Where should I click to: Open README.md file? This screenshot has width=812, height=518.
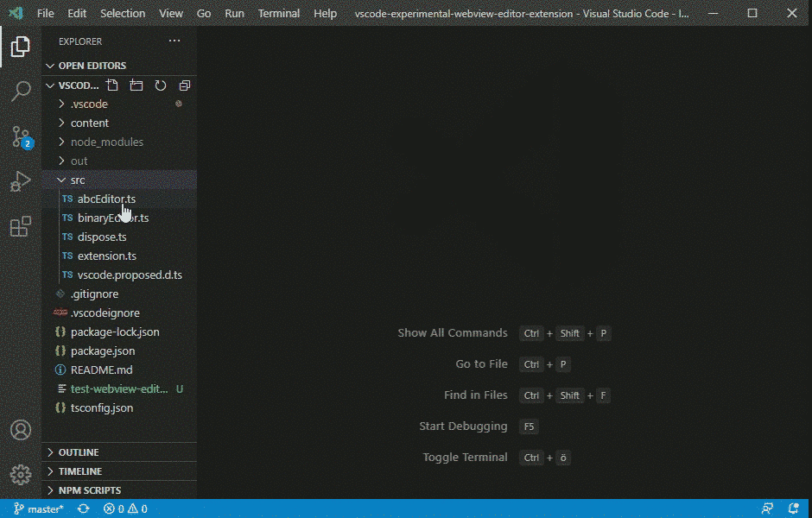click(119, 370)
